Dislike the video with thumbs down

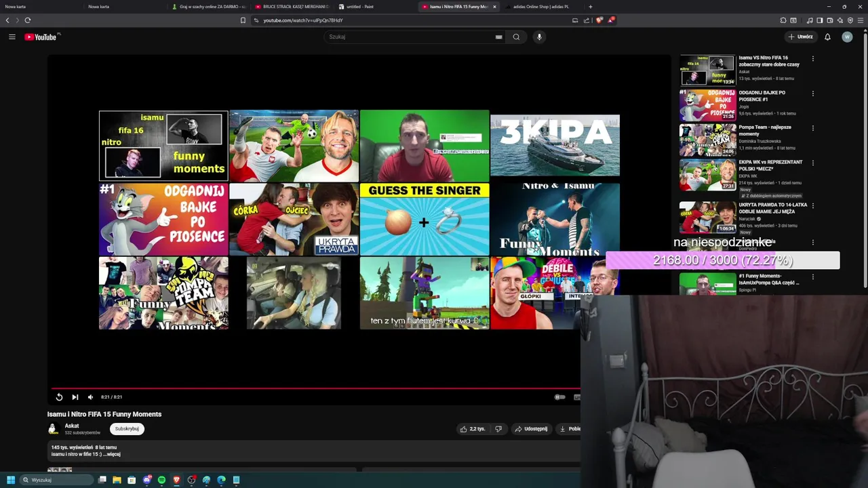pos(498,429)
